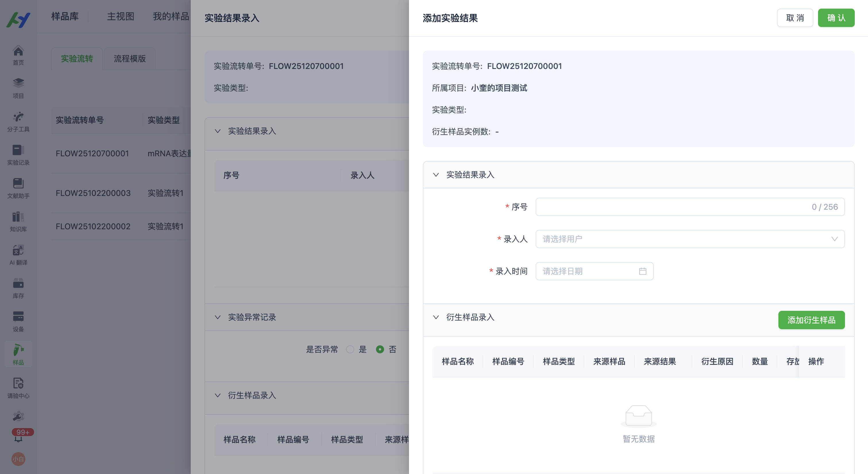Click the 添加衍生样品 button
The image size is (868, 474).
pos(811,320)
